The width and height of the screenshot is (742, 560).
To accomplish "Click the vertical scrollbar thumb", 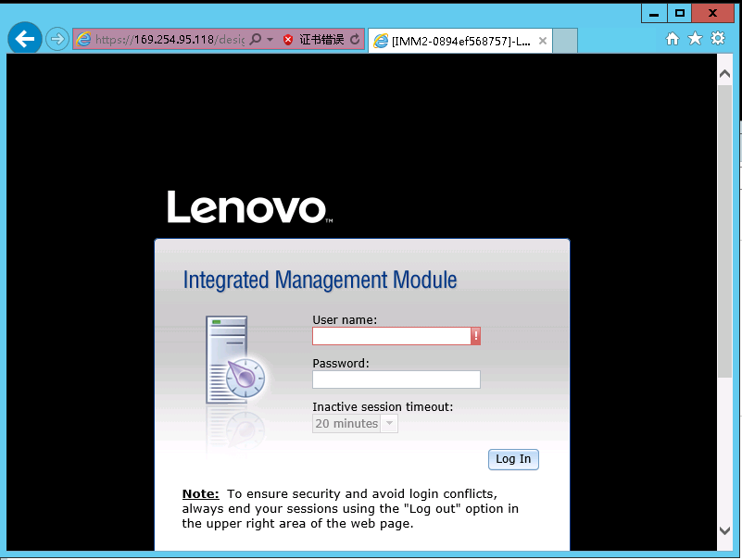I will pos(724,230).
